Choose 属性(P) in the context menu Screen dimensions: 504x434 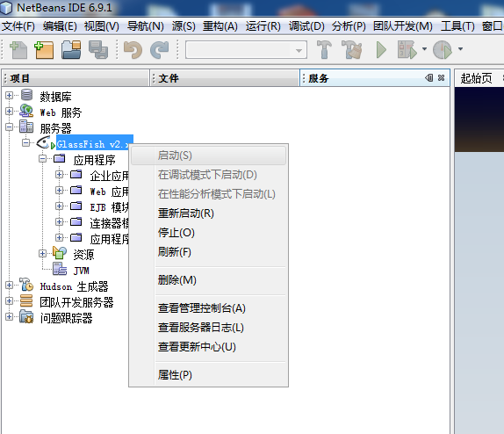[x=208, y=375]
